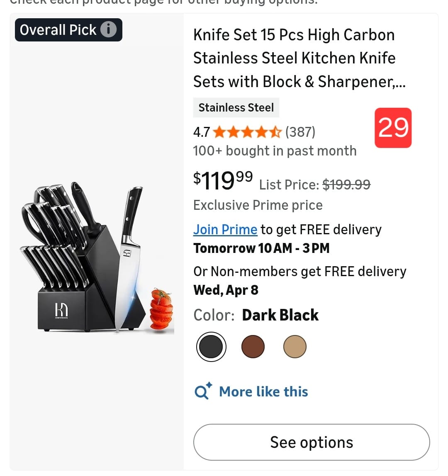Click the 100+ bought in past month text

[275, 151]
